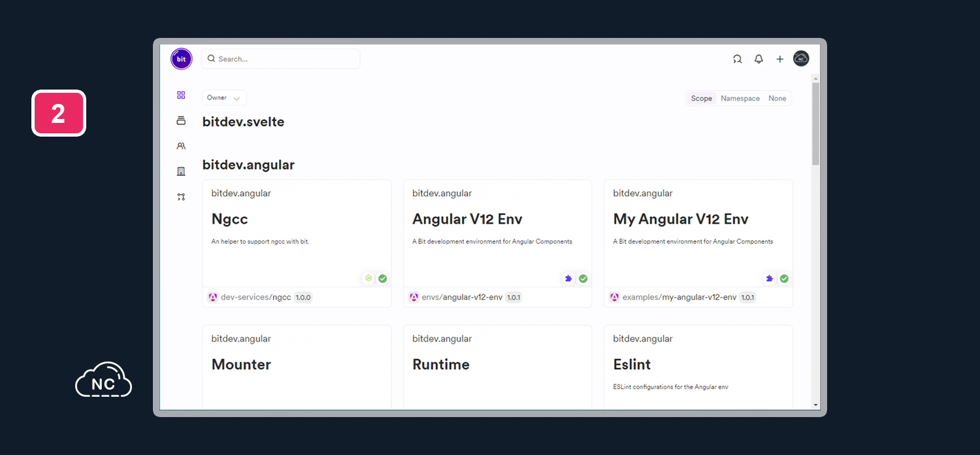The height and width of the screenshot is (455, 980).
Task: Open the Angular V12 Env component card
Action: point(498,243)
